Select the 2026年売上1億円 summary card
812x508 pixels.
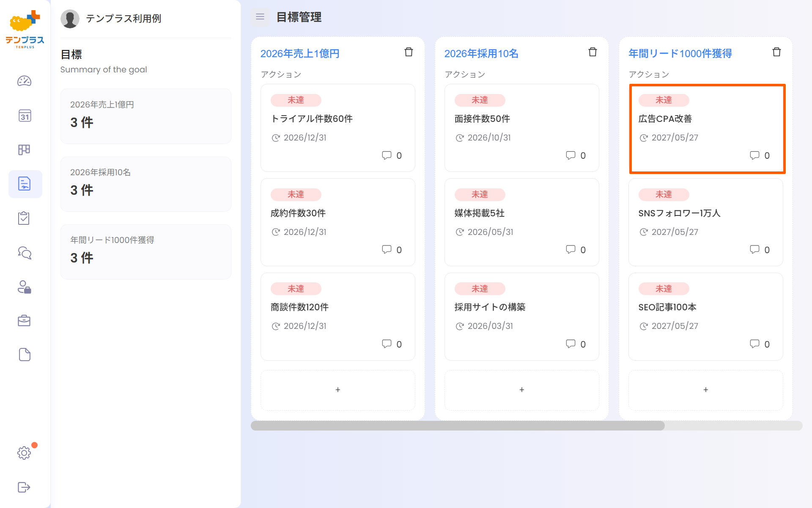146,116
